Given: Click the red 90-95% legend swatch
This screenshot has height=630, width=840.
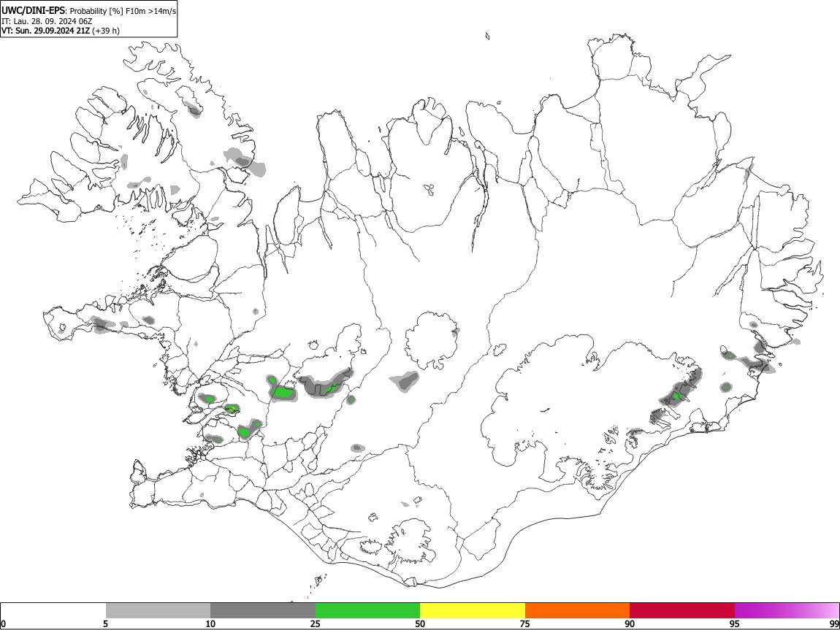Looking at the screenshot, I should click(682, 610).
